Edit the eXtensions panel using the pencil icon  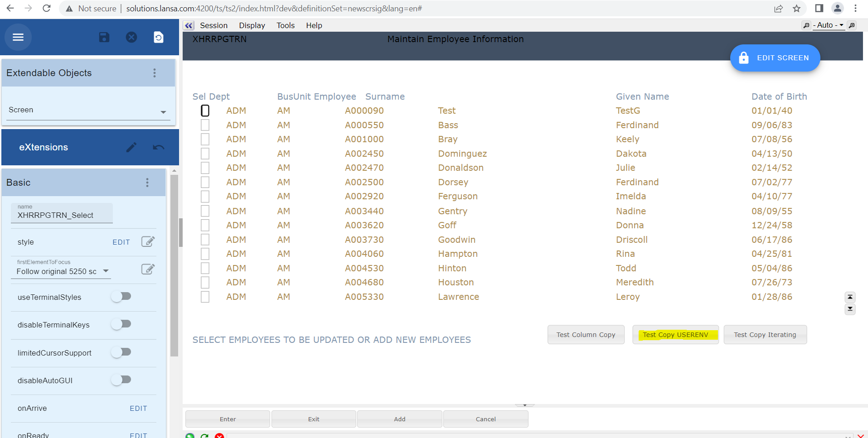(x=131, y=147)
